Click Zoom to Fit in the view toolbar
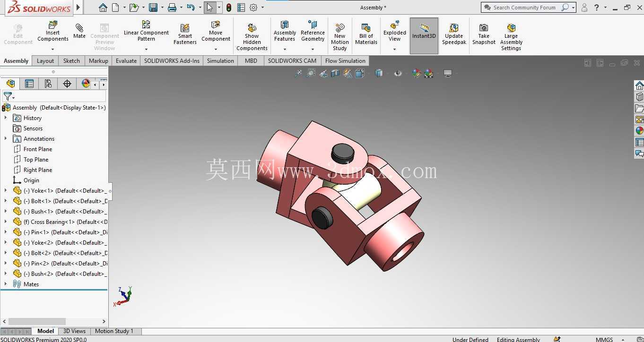Image resolution: width=644 pixels, height=342 pixels. tap(298, 73)
